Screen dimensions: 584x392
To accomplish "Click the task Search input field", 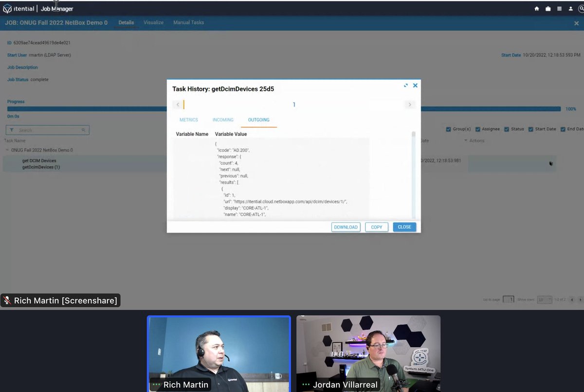I will pos(48,130).
